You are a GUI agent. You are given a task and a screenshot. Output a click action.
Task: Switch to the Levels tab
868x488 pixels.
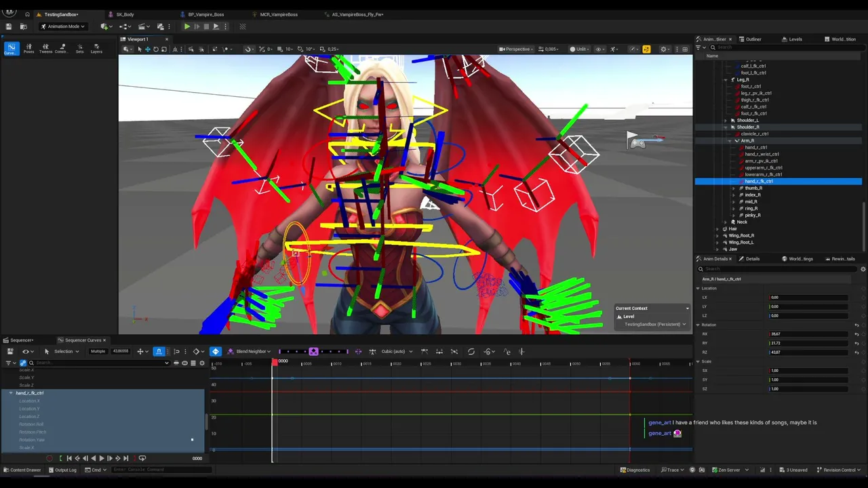coord(795,39)
